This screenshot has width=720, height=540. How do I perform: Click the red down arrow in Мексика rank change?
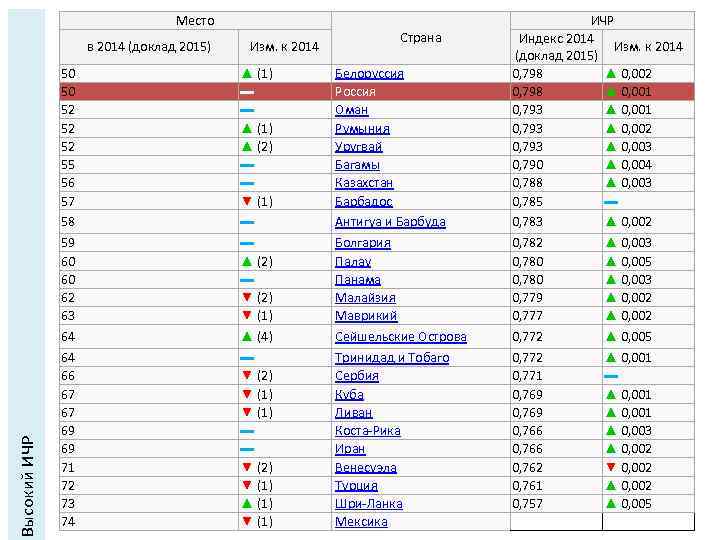tap(247, 521)
